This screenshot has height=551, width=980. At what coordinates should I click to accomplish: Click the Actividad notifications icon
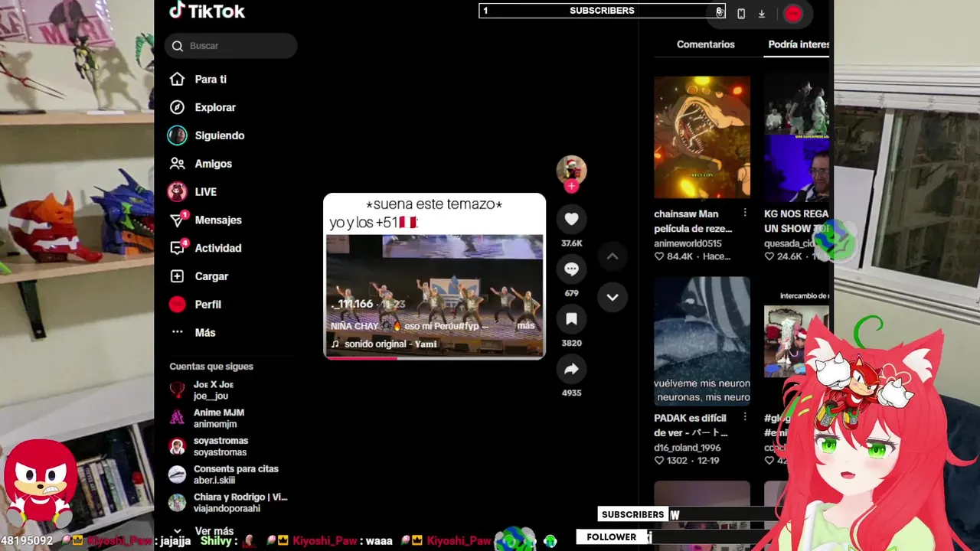click(178, 248)
